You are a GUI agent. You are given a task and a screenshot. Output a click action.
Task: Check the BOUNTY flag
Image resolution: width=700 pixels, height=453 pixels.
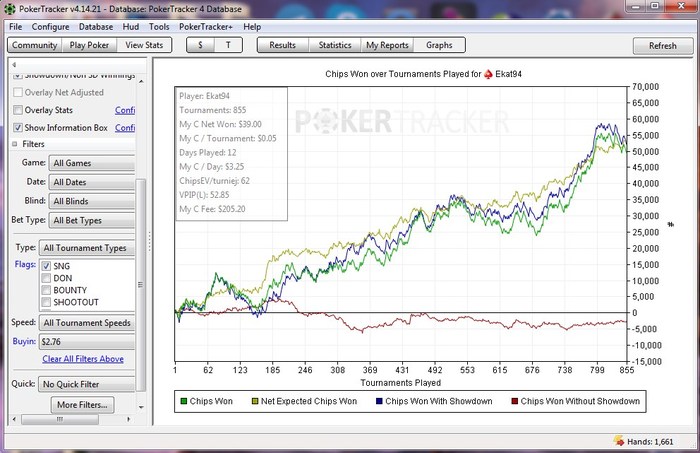point(46,290)
